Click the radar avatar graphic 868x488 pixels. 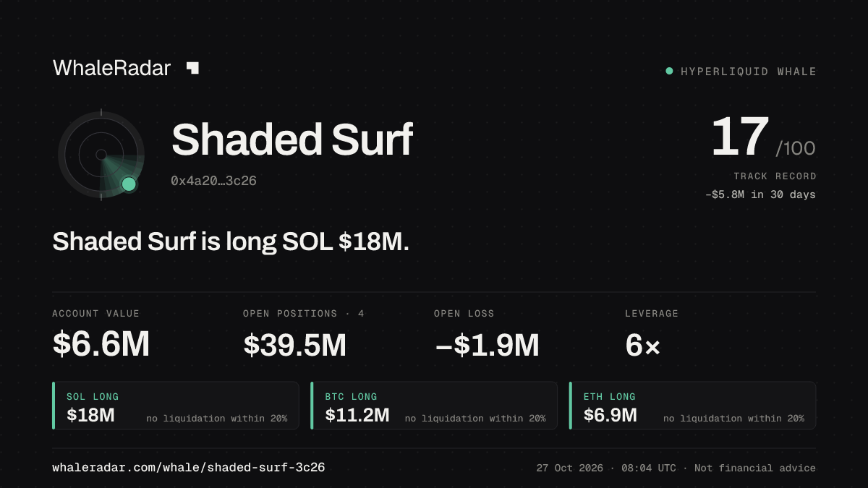[x=101, y=155]
